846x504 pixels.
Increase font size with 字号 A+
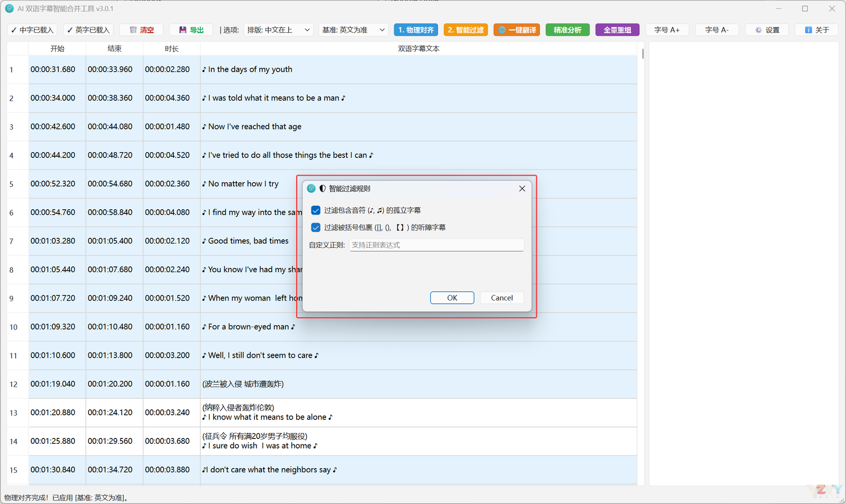click(666, 30)
